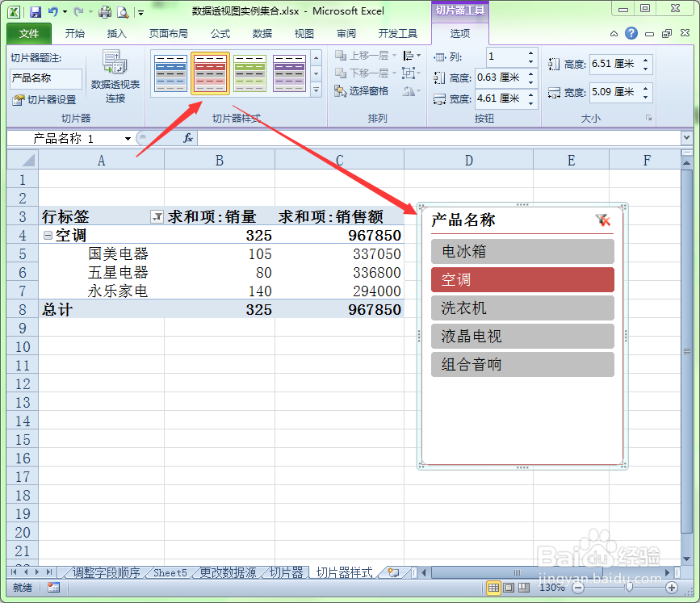
Task: Open Page Layout tab 页面布局
Action: (x=168, y=34)
